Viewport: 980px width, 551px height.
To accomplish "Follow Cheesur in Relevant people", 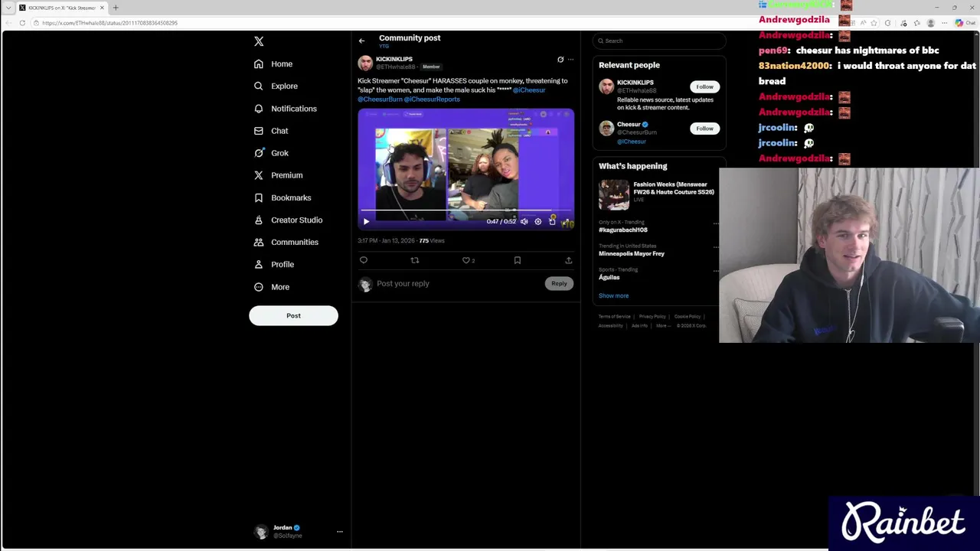I will (x=704, y=129).
